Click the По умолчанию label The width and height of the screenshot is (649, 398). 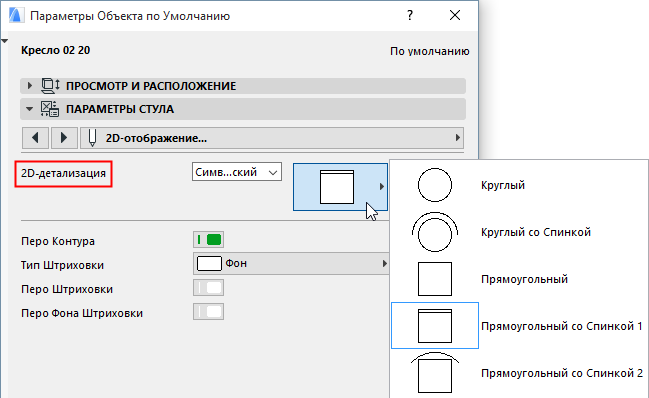click(x=430, y=51)
